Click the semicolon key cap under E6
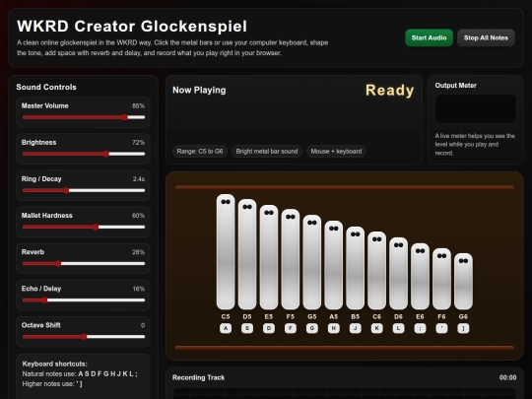 pos(420,328)
